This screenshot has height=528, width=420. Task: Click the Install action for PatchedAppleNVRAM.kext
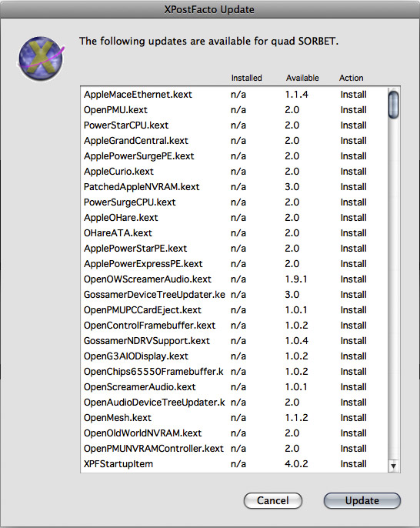[x=353, y=187]
